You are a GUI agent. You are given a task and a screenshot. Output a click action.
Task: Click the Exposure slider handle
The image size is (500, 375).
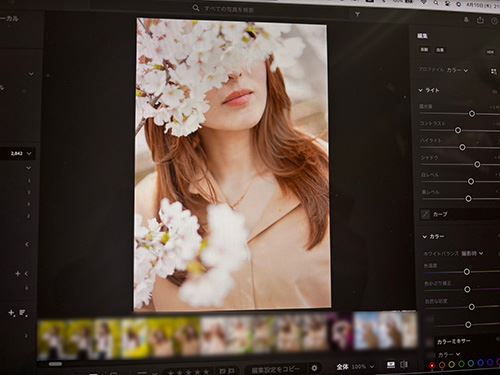pyautogui.click(x=472, y=114)
